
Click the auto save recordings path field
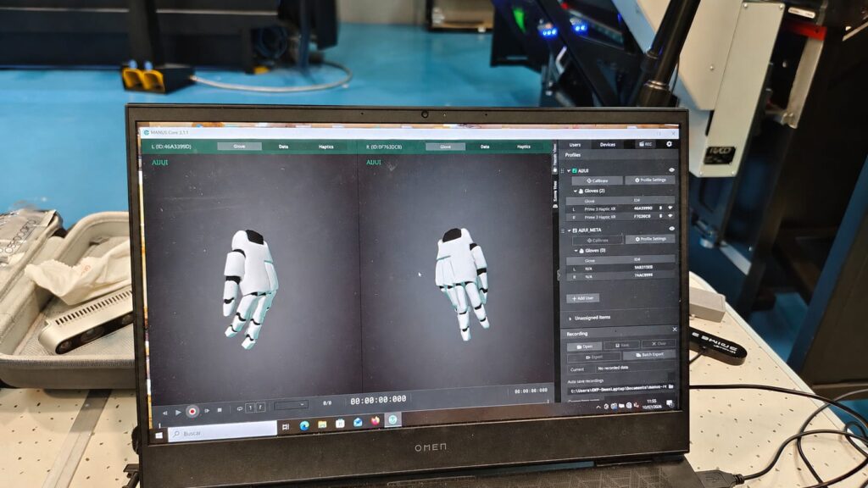click(617, 389)
